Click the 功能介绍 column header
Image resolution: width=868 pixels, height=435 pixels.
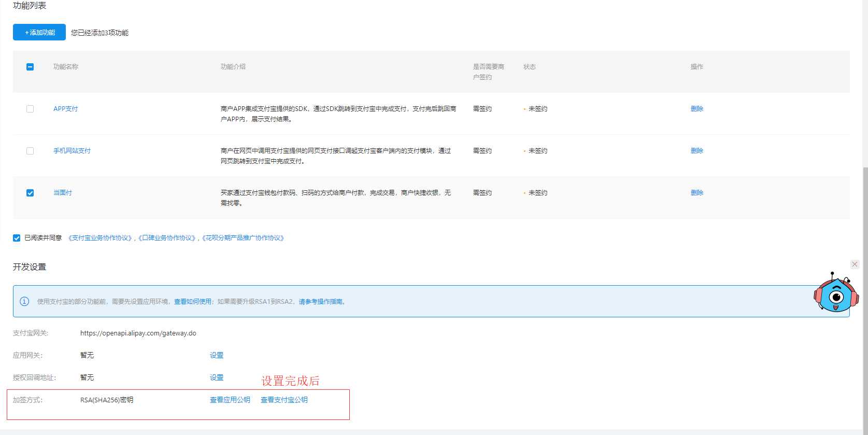click(233, 67)
